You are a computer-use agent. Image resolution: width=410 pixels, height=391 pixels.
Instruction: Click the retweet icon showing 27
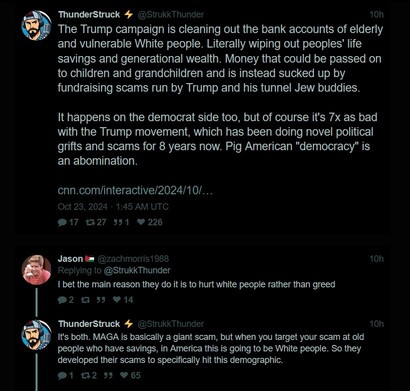click(x=91, y=222)
